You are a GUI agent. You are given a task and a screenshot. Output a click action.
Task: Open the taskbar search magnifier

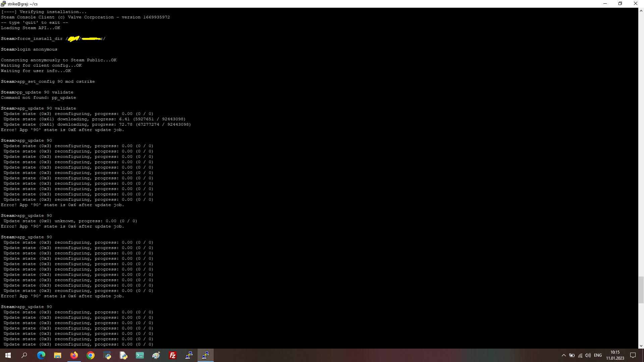pos(24,355)
